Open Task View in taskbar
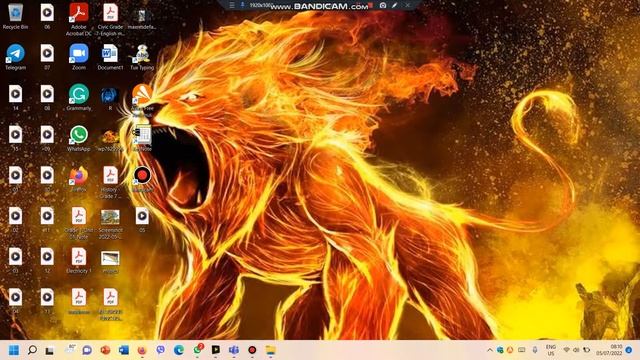Screen dimensions: 640x360 (49, 350)
